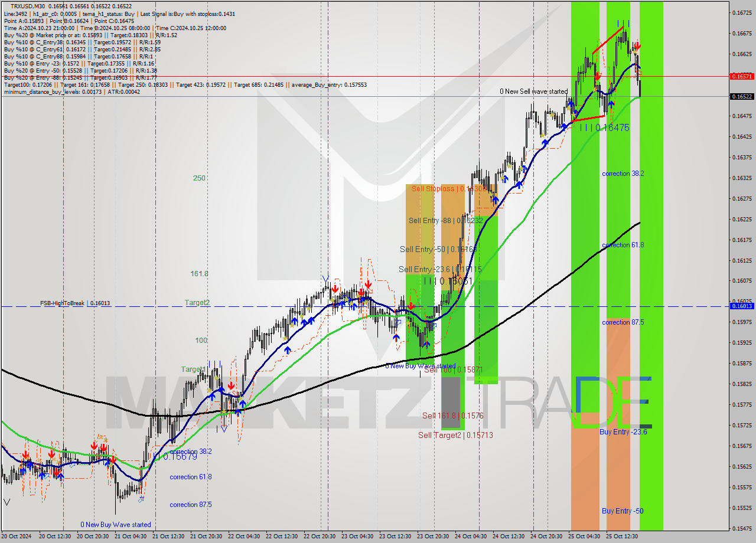Click the 0.16325 price axis label
The image size is (756, 543).
(741, 178)
